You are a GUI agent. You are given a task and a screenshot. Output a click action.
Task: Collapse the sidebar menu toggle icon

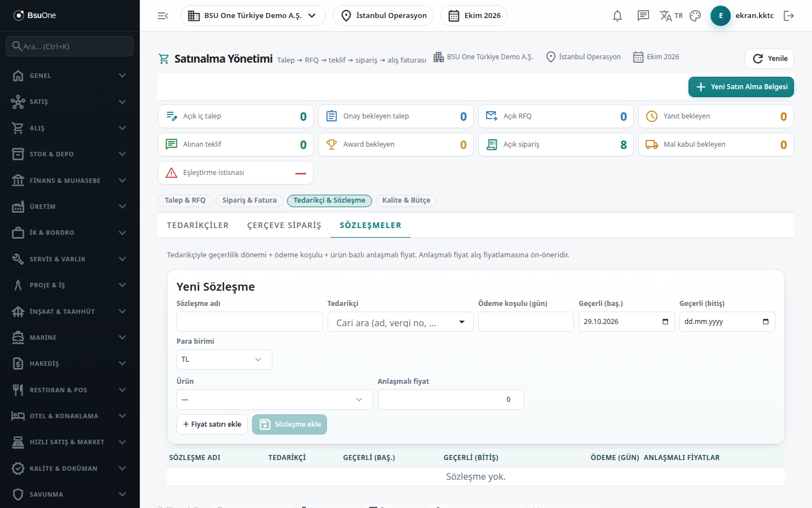click(x=163, y=16)
